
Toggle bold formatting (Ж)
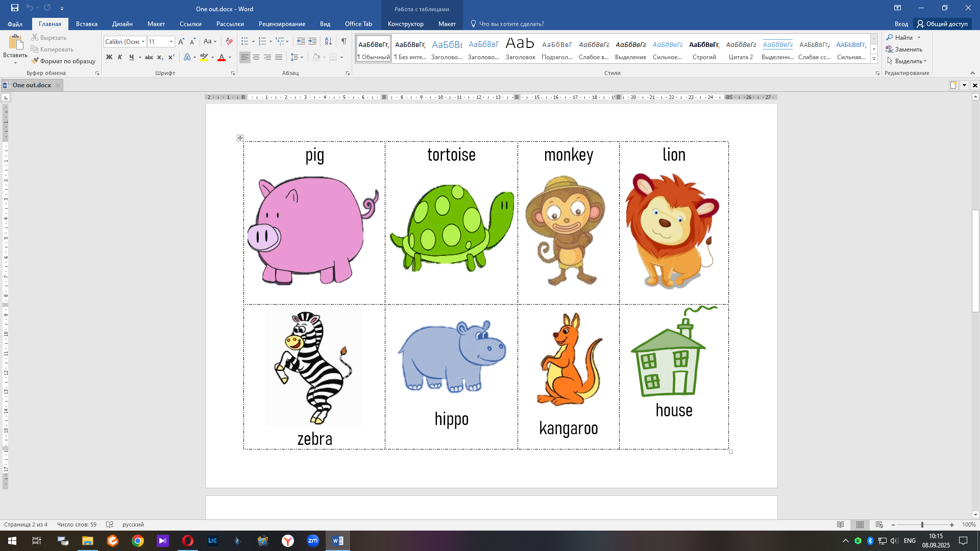pos(109,57)
